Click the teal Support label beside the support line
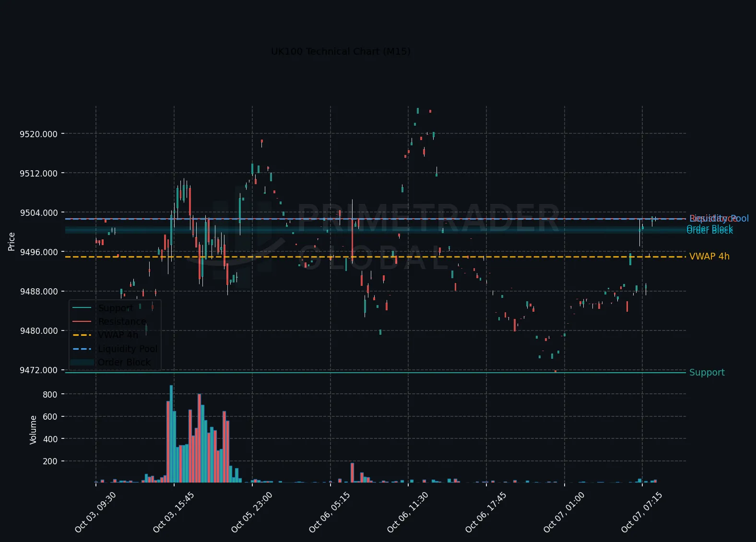This screenshot has height=542, width=756. [707, 372]
